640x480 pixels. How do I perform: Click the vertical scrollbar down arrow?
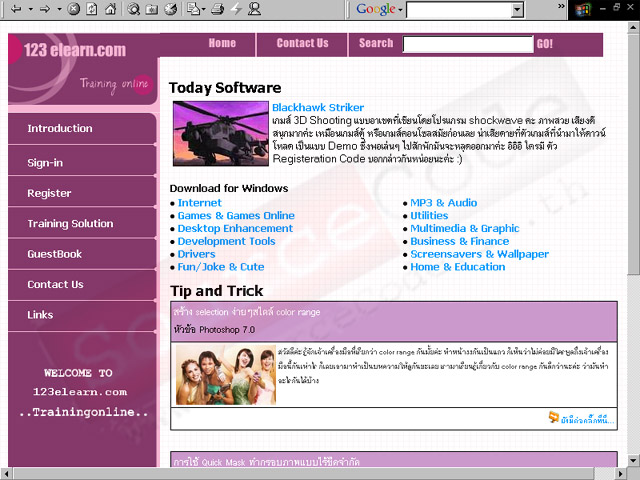pos(633,460)
